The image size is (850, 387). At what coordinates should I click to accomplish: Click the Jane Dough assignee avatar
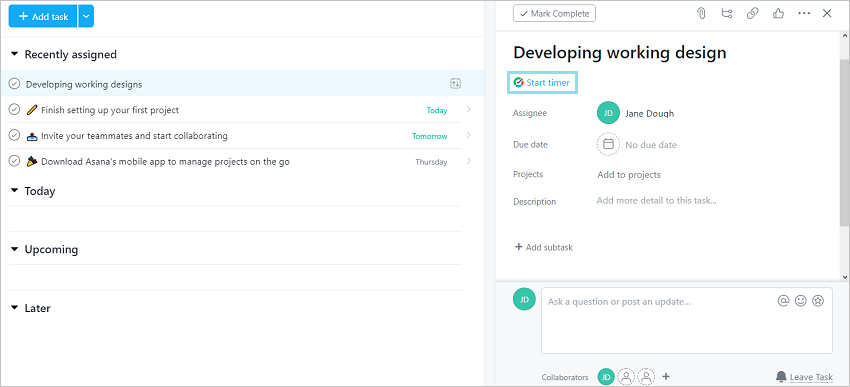pos(608,113)
